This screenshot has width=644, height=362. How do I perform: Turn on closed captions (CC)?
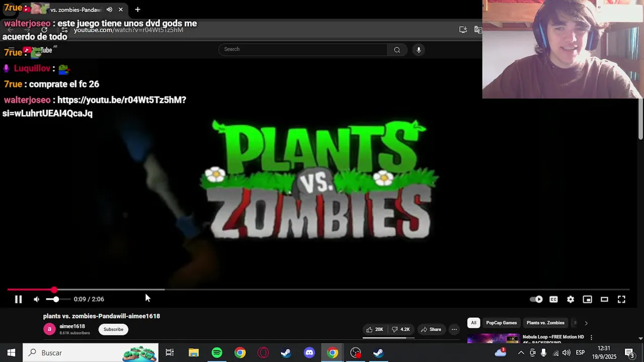tap(553, 299)
